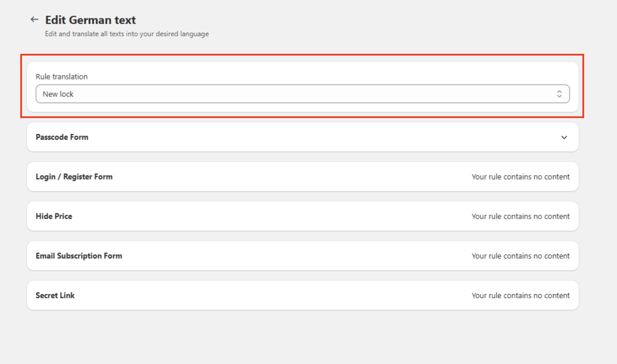Click the up-down selector arrows in Rule translation
The width and height of the screenshot is (617, 364).
click(x=559, y=94)
